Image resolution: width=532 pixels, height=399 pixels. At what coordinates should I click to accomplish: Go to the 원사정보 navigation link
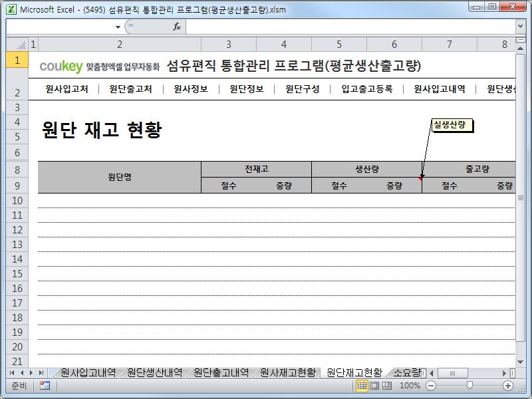191,89
